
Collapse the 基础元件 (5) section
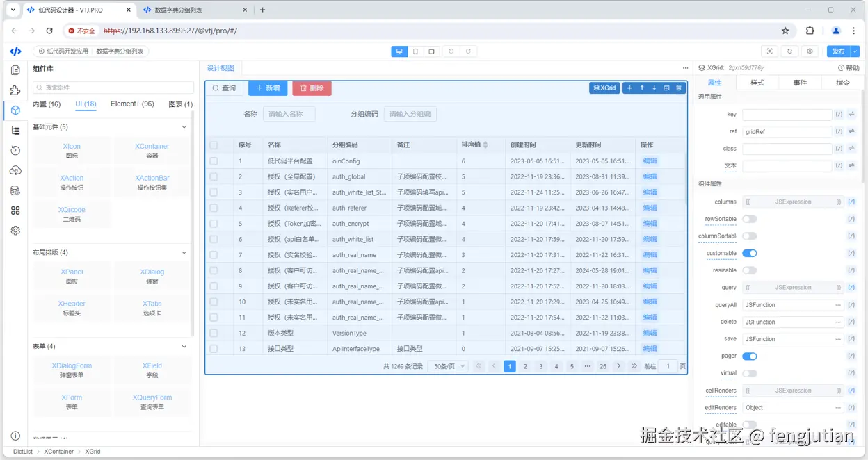(x=184, y=127)
